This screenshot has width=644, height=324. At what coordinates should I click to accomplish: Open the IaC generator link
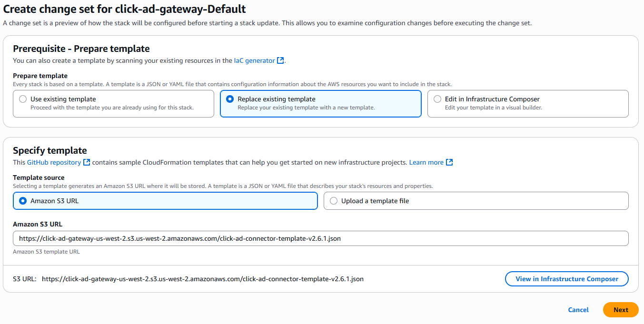click(x=254, y=60)
